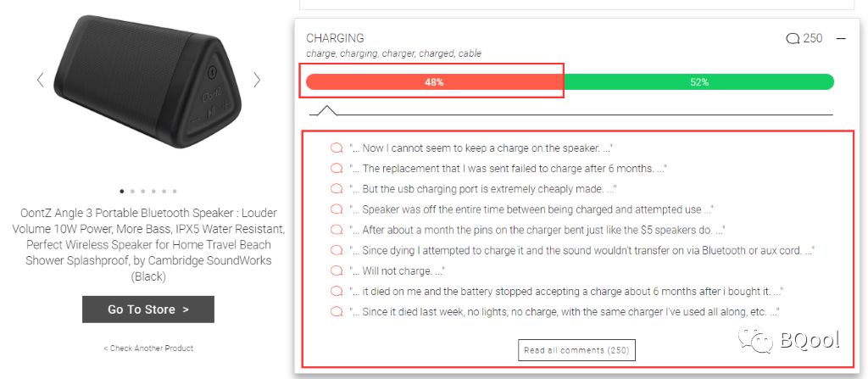
Task: Open the OontZ Angle 3 product title
Action: click(148, 244)
